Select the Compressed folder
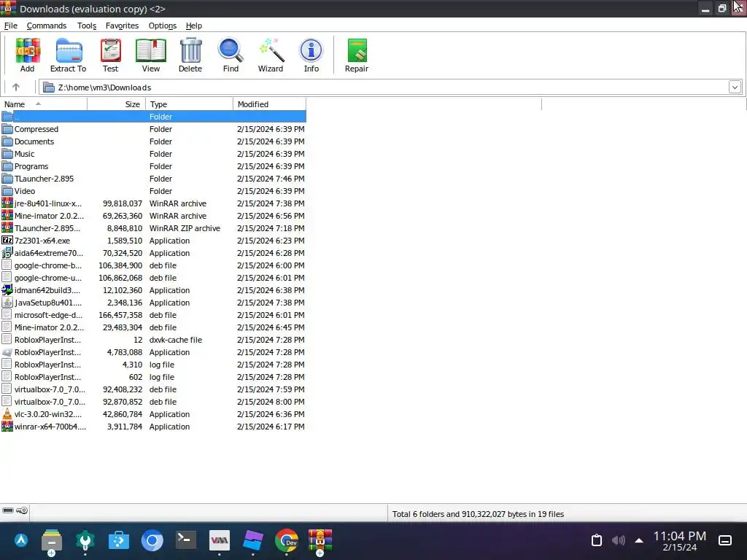The width and height of the screenshot is (747, 560). tap(153, 129)
